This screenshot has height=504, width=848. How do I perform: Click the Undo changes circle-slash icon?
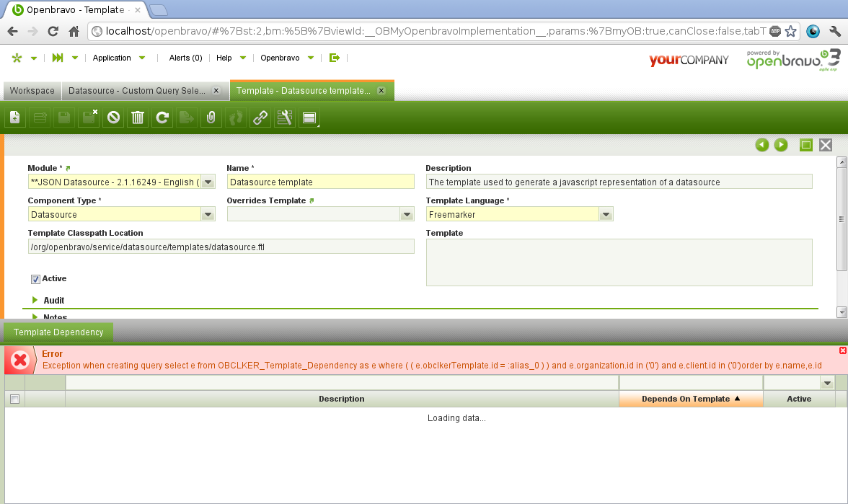(x=112, y=118)
